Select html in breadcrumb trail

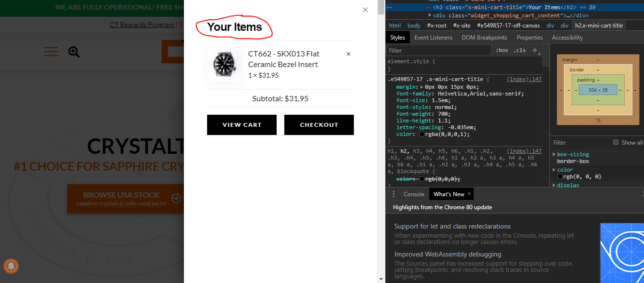pyautogui.click(x=395, y=26)
